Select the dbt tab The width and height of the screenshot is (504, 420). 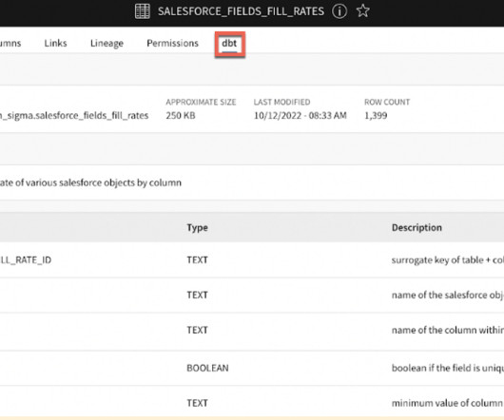click(229, 44)
